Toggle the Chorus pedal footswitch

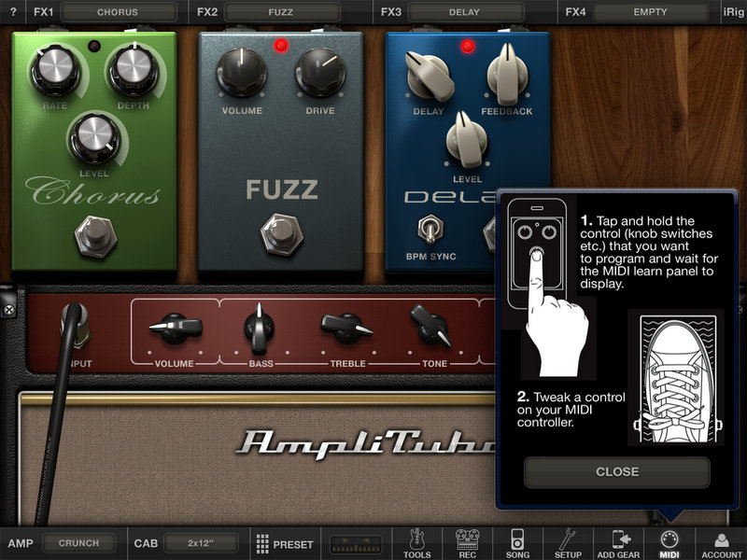coord(95,237)
